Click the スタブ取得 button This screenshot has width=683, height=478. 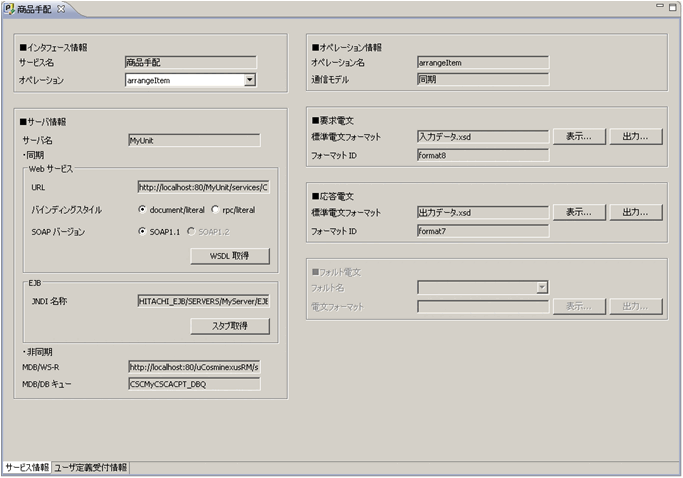230,325
